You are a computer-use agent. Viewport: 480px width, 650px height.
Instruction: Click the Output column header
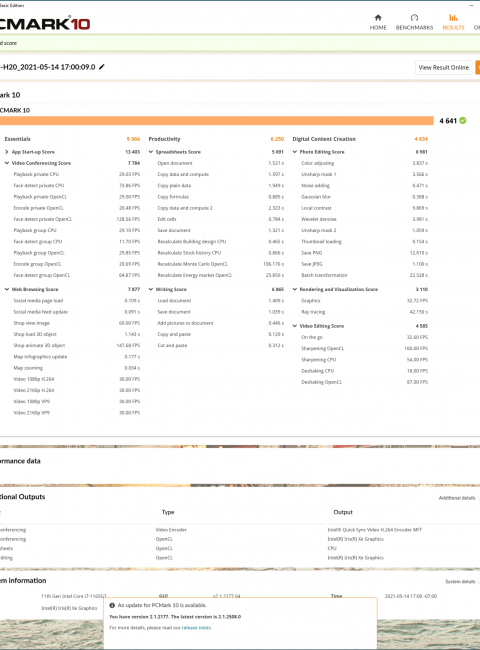tap(343, 512)
